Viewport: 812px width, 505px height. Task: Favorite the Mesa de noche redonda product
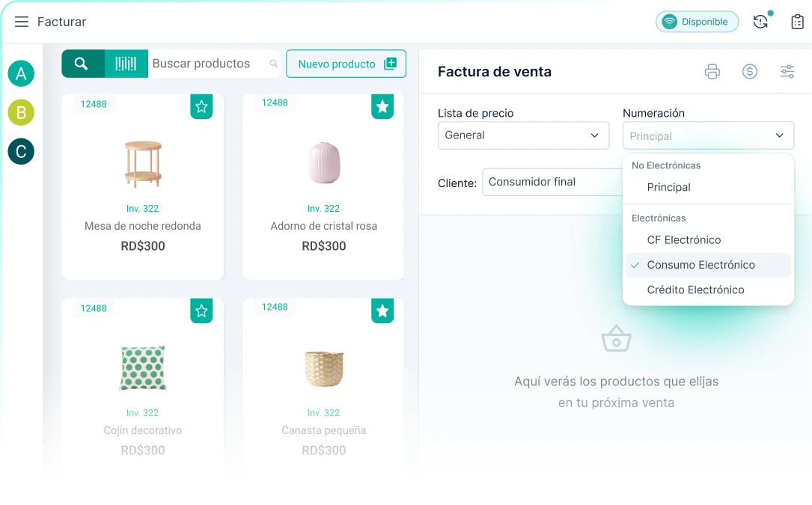coord(201,107)
